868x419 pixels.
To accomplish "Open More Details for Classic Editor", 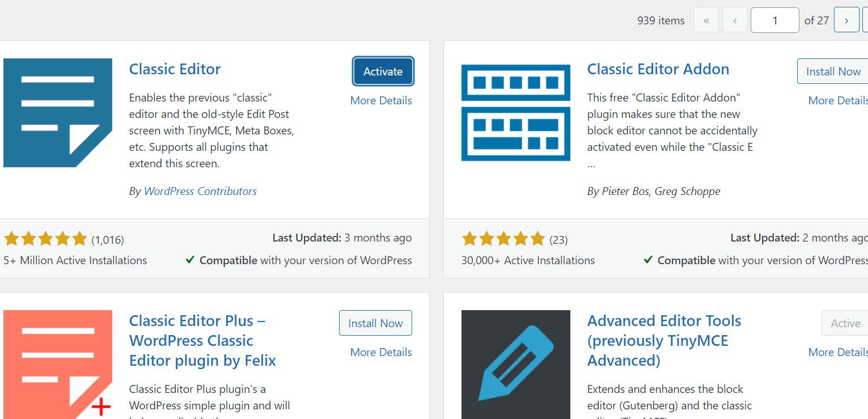I will pos(380,100).
